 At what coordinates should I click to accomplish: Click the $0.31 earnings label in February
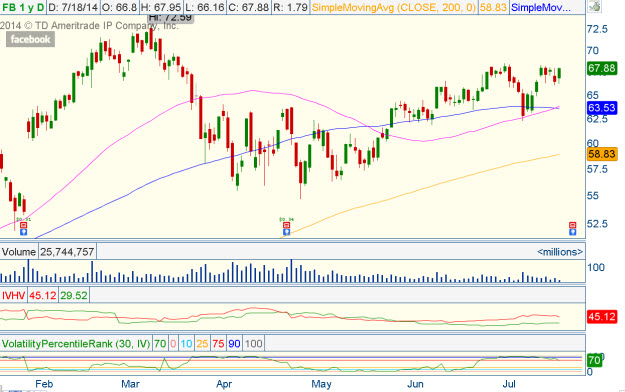coord(24,219)
